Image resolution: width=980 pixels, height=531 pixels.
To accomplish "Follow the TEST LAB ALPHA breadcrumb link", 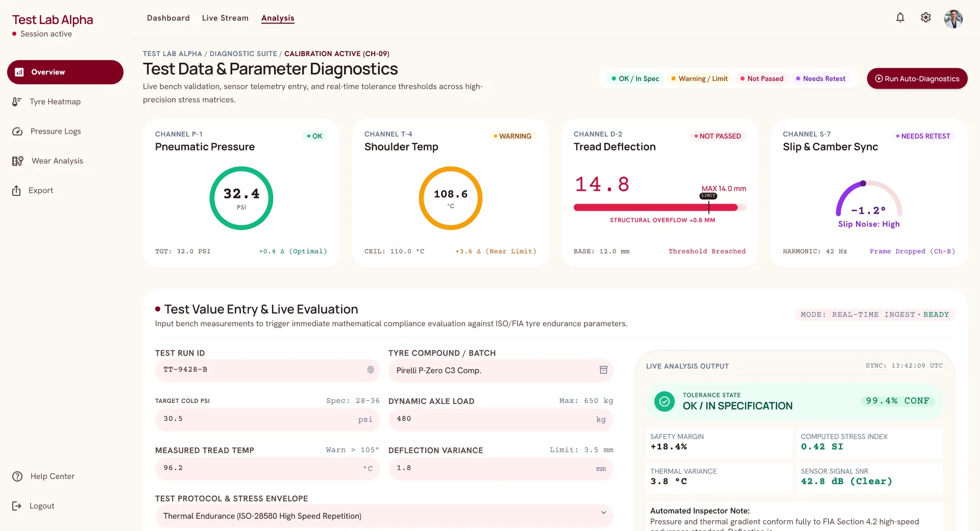I will [x=173, y=54].
